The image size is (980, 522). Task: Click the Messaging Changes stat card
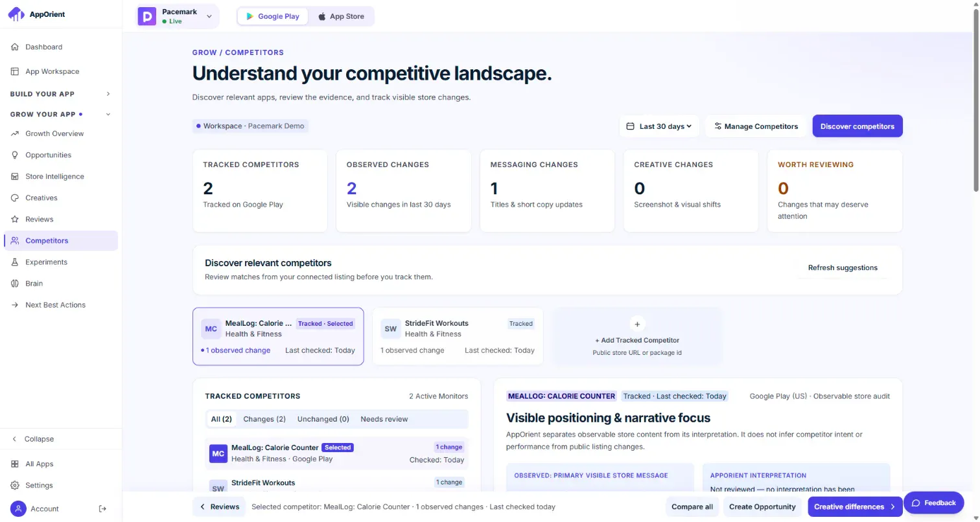pos(547,191)
